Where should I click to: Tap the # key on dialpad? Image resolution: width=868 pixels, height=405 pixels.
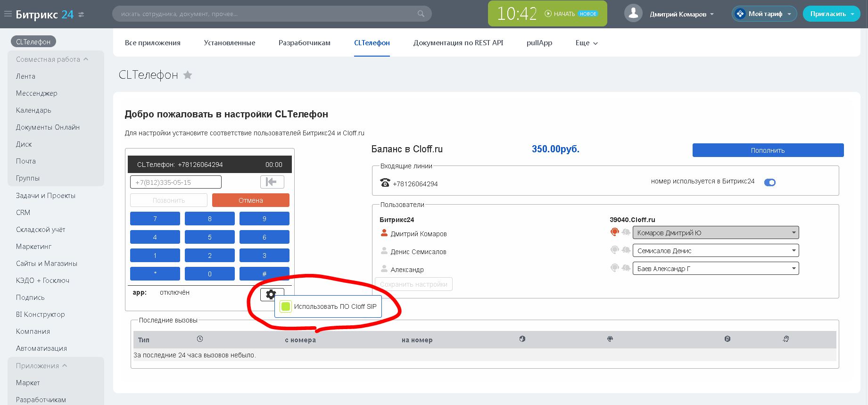point(265,274)
